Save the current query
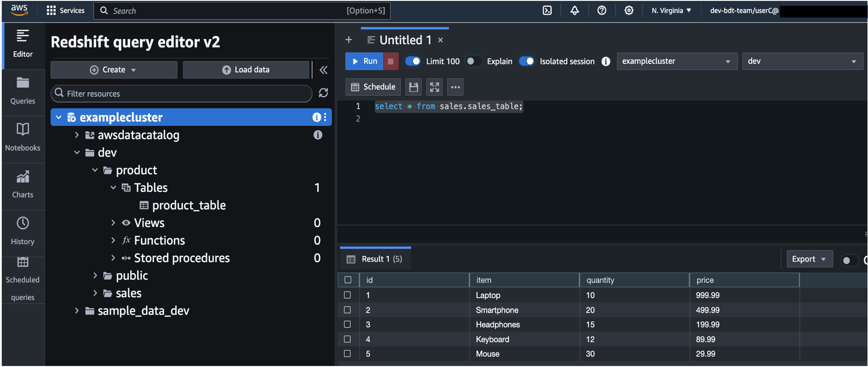Screen dimensions: 868x367 click(413, 87)
